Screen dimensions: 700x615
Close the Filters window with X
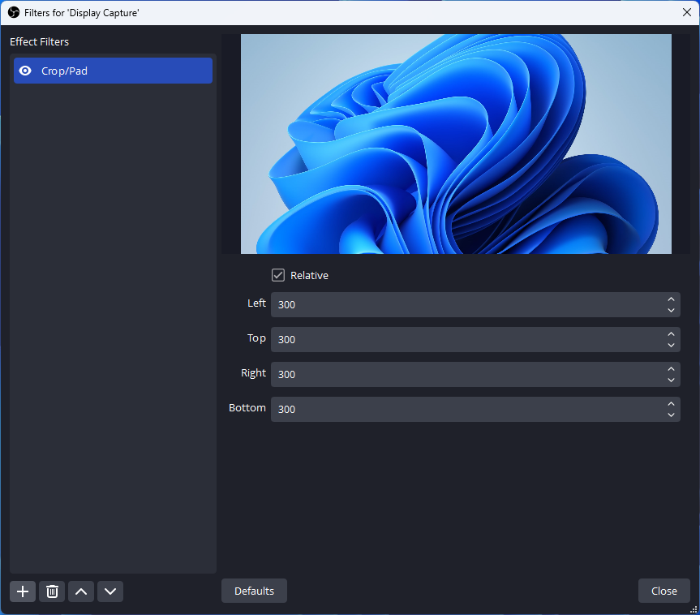[x=686, y=12]
